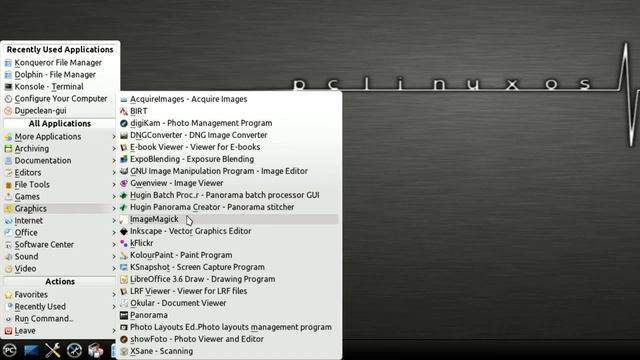This screenshot has width=640, height=360.
Task: Click the PCLinuxOS start menu button
Action: [9, 350]
